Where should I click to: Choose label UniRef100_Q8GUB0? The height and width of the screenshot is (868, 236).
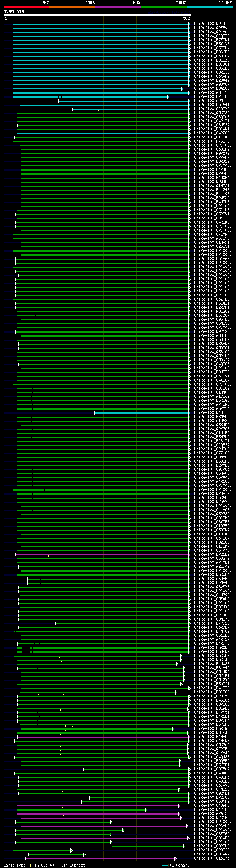tap(212, 68)
